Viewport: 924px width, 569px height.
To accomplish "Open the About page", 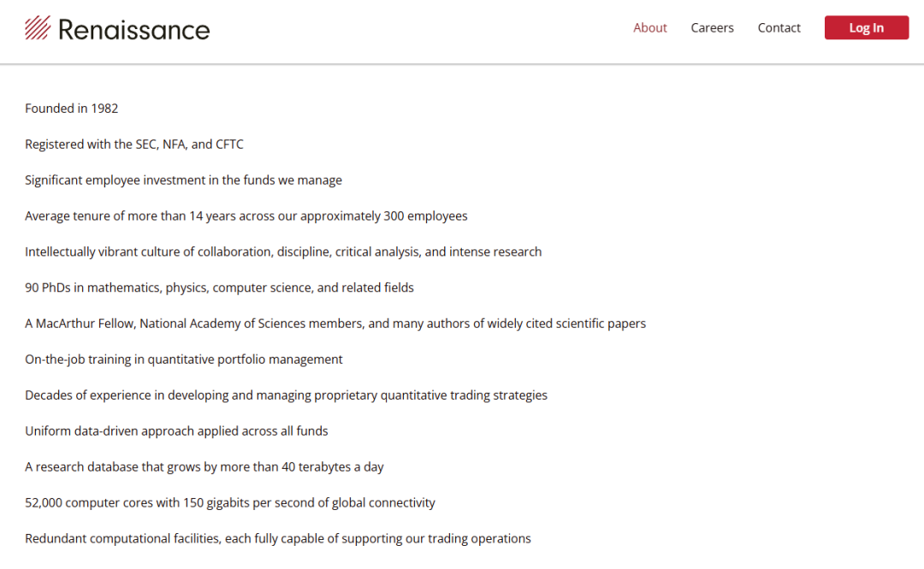I will pos(650,27).
